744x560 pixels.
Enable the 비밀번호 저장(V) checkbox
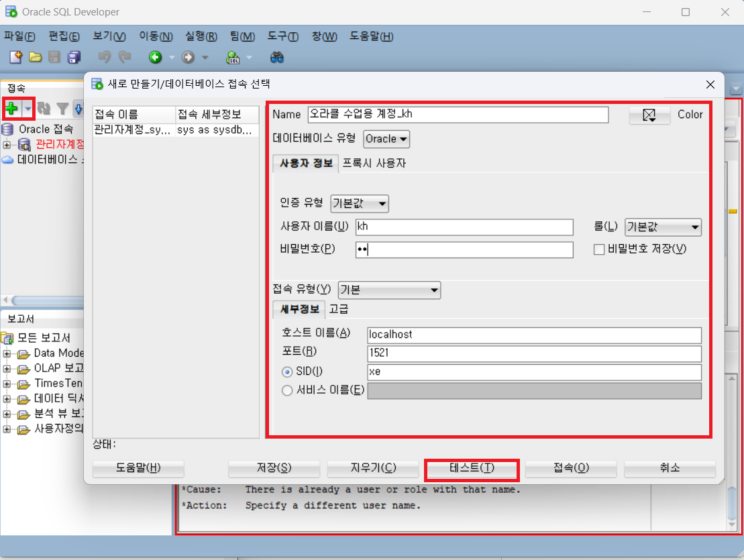(x=599, y=249)
